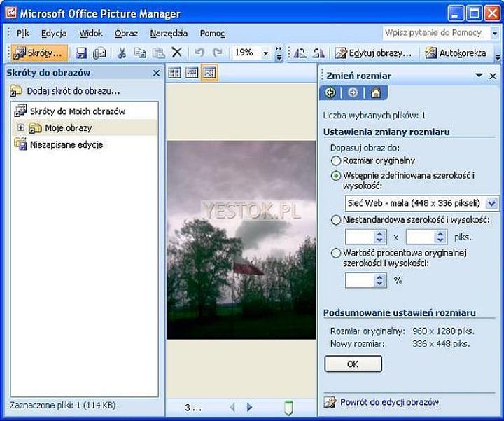Click the Cut scissors icon

coord(122,53)
